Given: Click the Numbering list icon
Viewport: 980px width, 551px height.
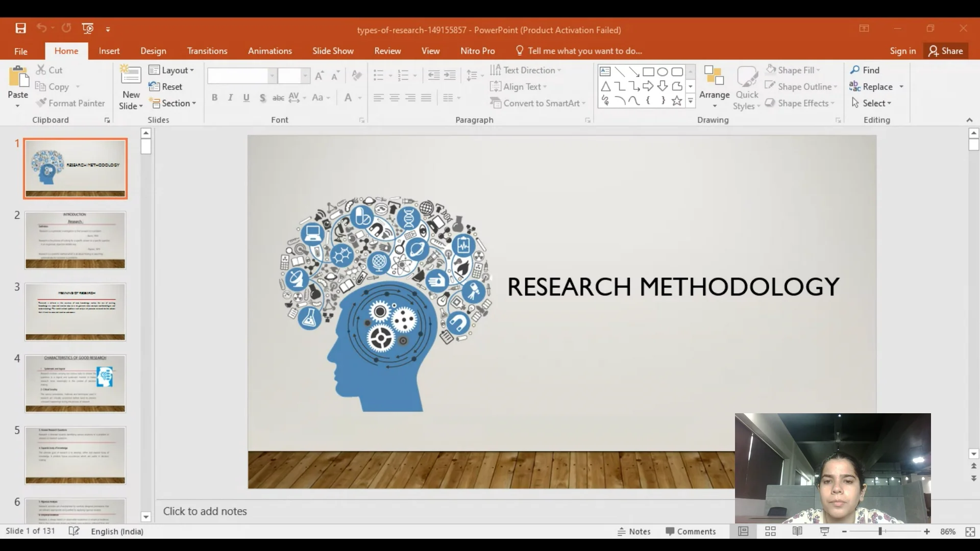Looking at the screenshot, I should (x=403, y=76).
